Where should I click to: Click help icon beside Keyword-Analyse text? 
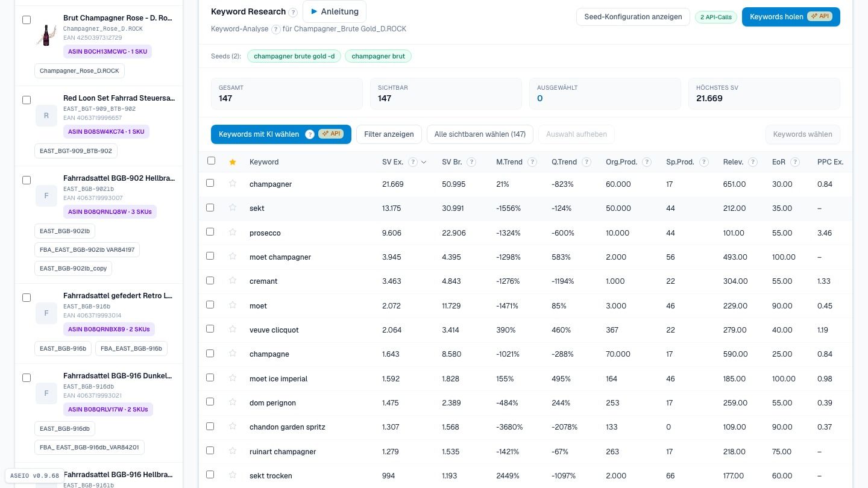click(x=276, y=29)
